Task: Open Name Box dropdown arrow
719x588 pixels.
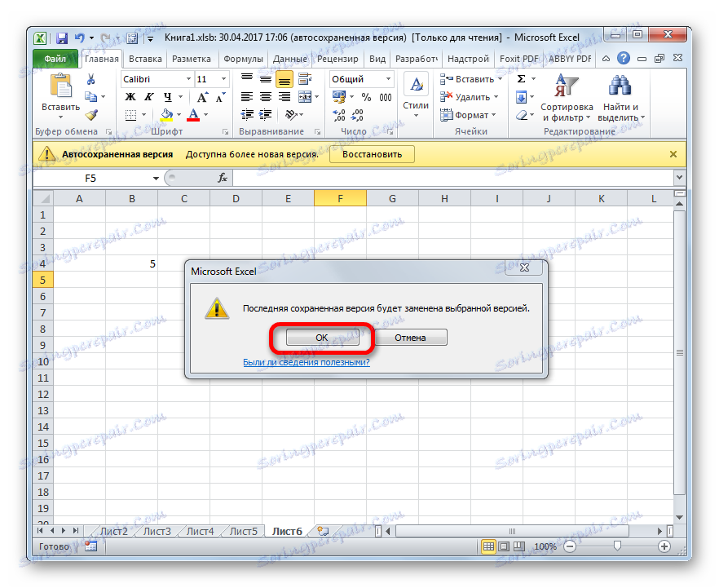Action: click(x=156, y=178)
